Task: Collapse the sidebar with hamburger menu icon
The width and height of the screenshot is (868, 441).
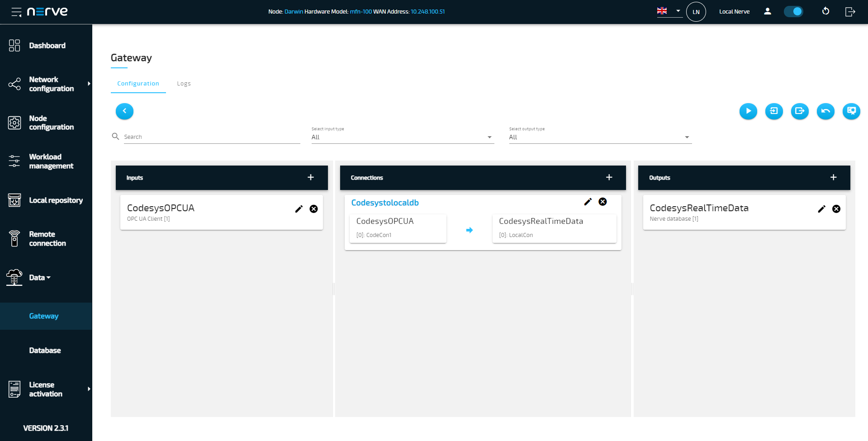Action: [16, 12]
